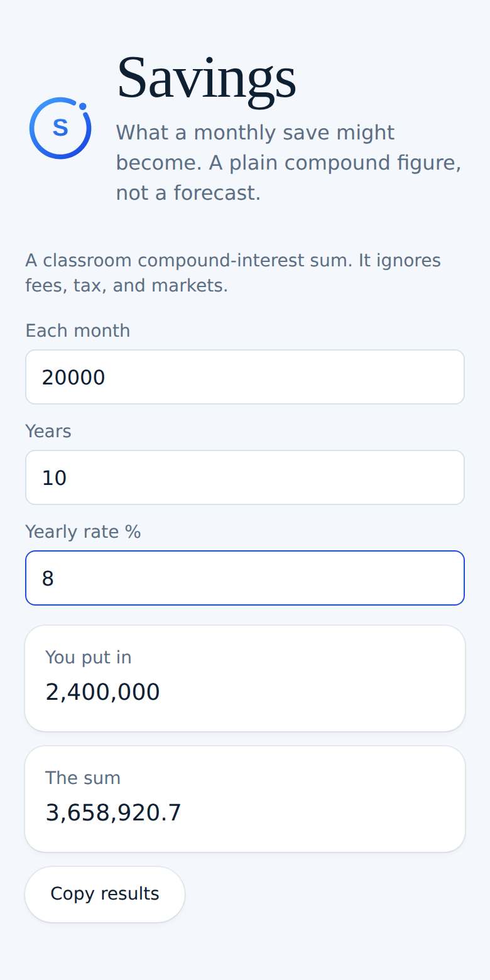Viewport: 490px width, 980px height.
Task: Select the 2,400,000 result value
Action: pyautogui.click(x=102, y=692)
